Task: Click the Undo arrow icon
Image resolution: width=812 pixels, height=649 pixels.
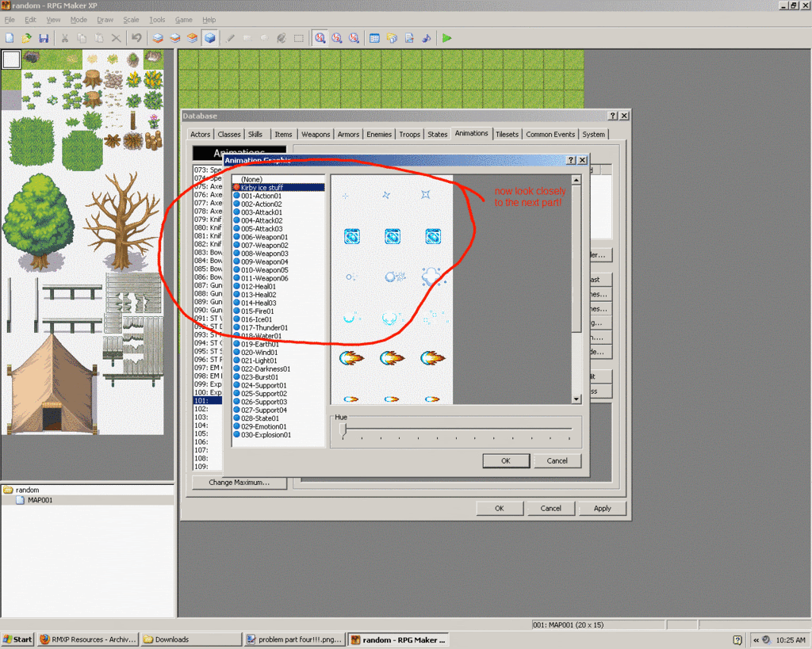Action: click(x=136, y=38)
